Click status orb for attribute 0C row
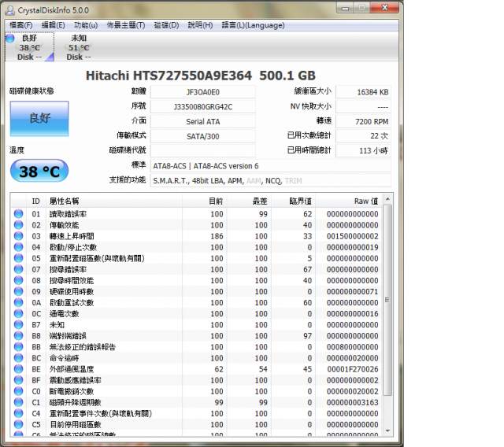 (18, 313)
